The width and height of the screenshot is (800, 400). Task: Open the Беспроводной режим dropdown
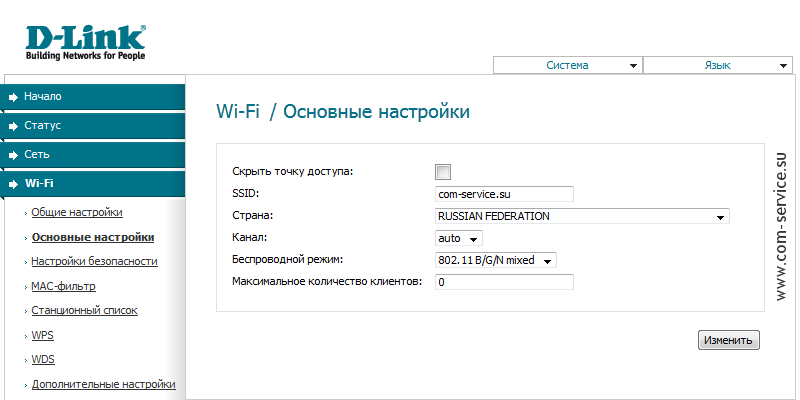pyautogui.click(x=495, y=260)
